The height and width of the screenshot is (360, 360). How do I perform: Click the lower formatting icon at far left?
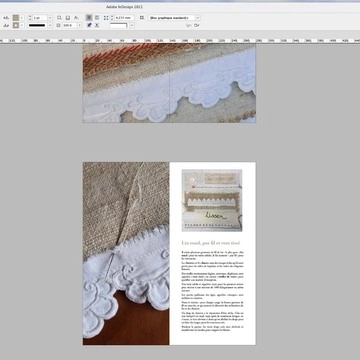(6, 25)
